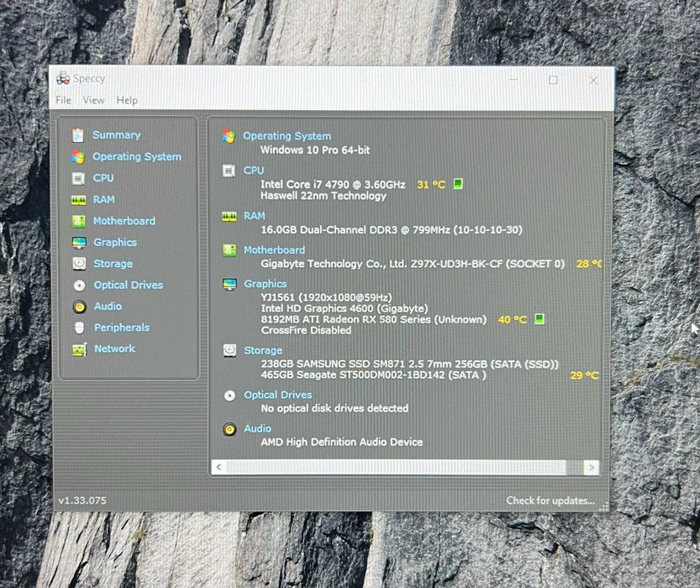This screenshot has height=588, width=700.
Task: Click the SAMSUNG SSD SM871 storage line
Action: pos(410,364)
